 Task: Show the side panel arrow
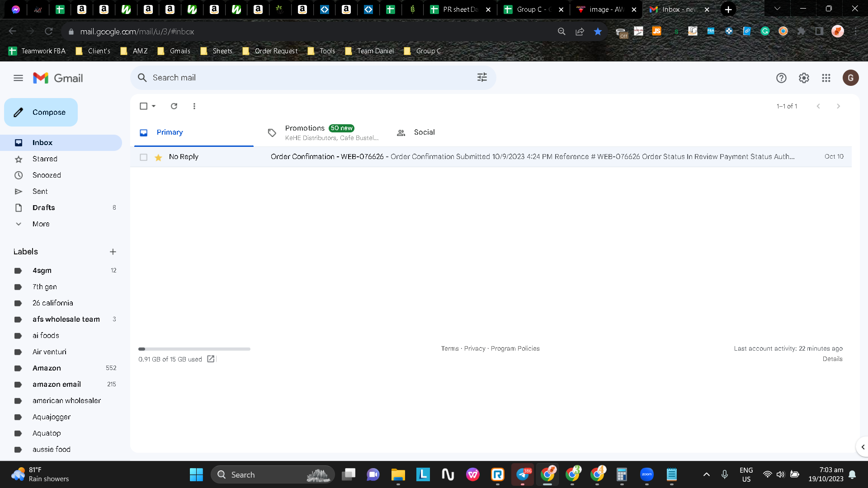[x=863, y=447]
